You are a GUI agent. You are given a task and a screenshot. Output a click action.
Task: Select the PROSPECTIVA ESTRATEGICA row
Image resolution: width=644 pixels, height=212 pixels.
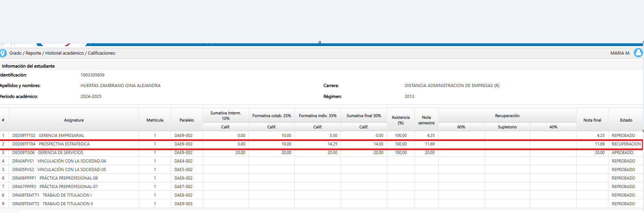(322, 144)
